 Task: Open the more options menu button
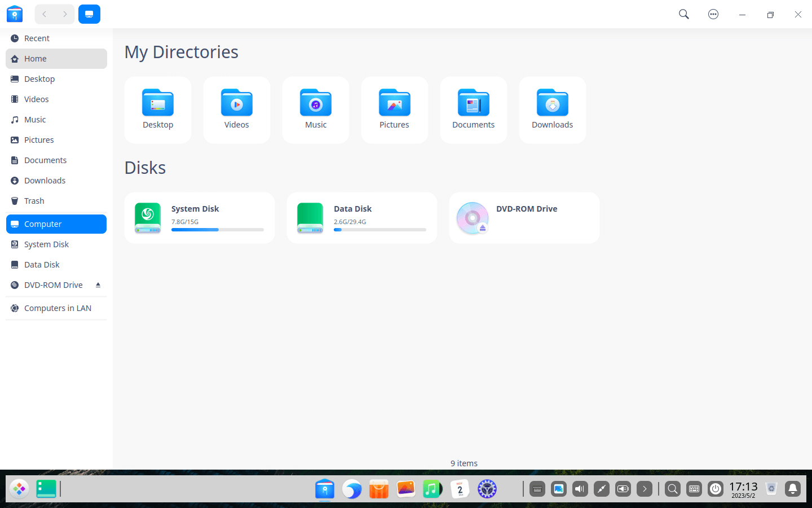click(x=713, y=14)
